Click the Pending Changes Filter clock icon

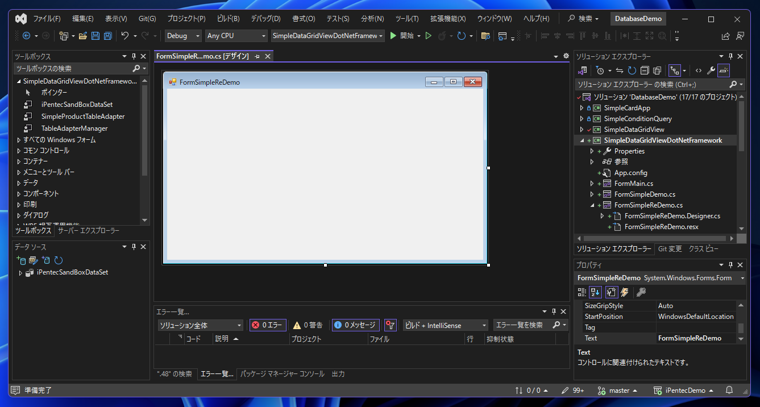pyautogui.click(x=601, y=71)
